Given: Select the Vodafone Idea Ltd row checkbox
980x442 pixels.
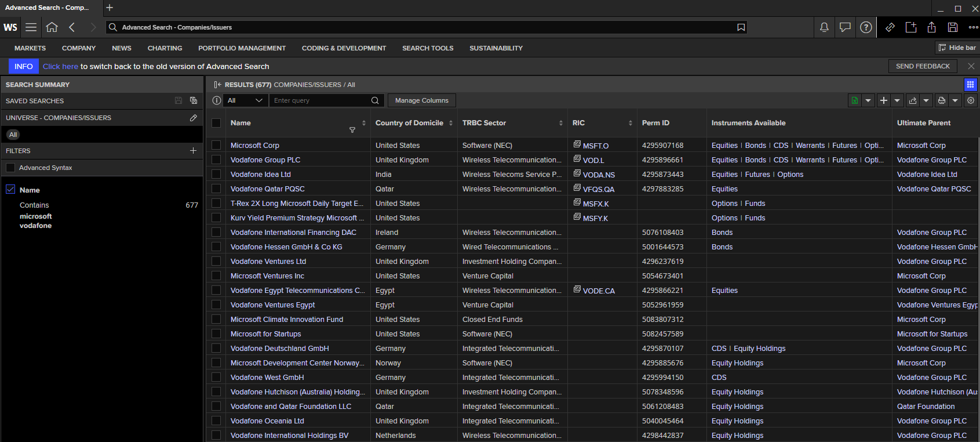Looking at the screenshot, I should point(216,174).
